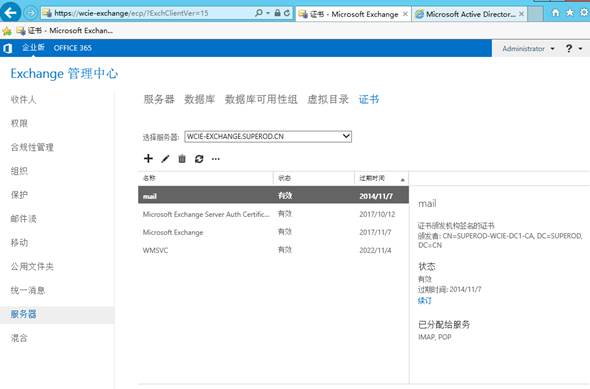The height and width of the screenshot is (389, 590).
Task: Switch to the 数据库 tab
Action: coord(199,99)
